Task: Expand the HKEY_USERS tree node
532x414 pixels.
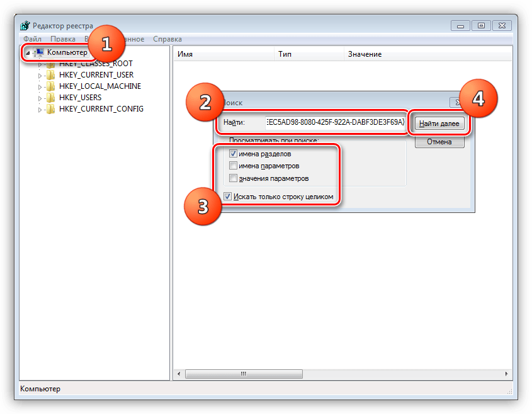Action: (x=40, y=98)
